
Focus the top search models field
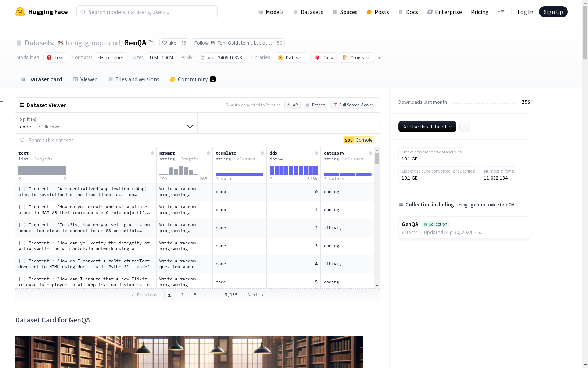pos(147,12)
